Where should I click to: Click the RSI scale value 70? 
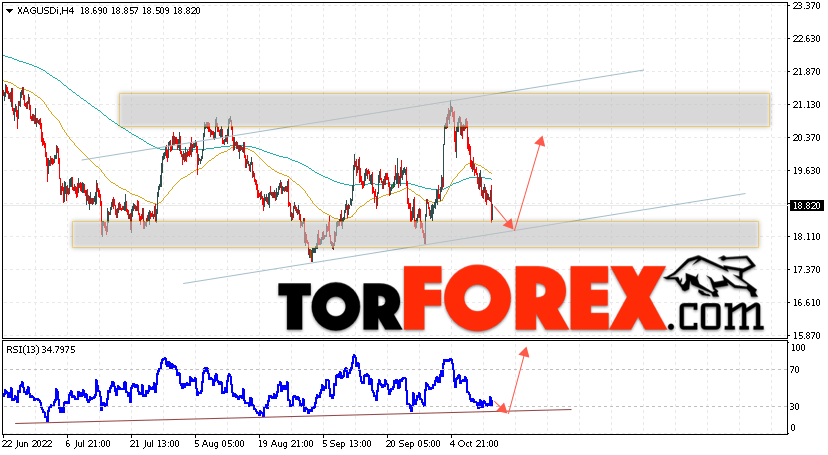point(796,369)
